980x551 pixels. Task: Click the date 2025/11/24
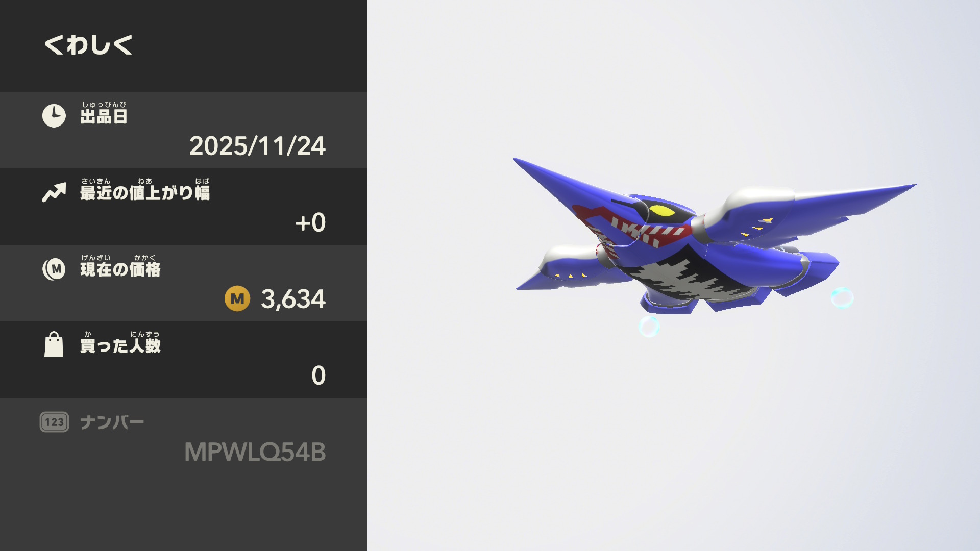[x=257, y=146]
